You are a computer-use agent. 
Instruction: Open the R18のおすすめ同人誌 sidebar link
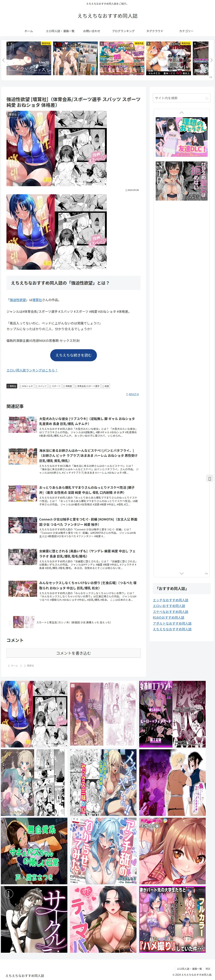tap(169, 617)
